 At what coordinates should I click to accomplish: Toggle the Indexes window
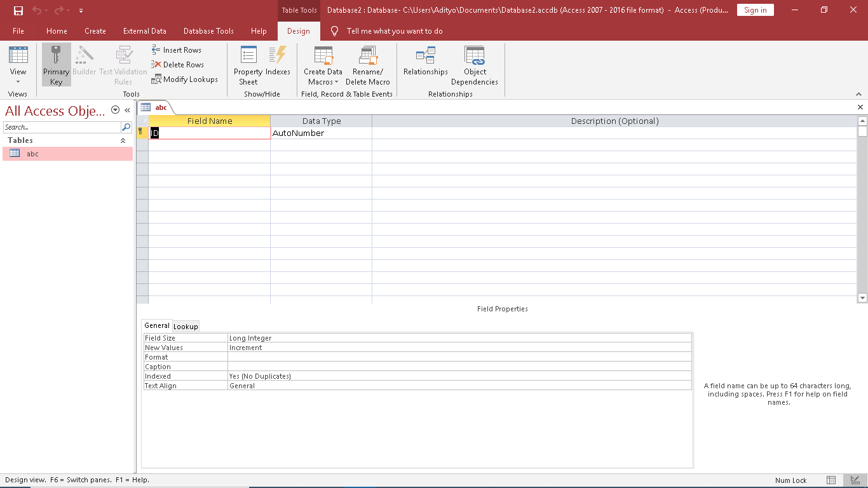278,65
